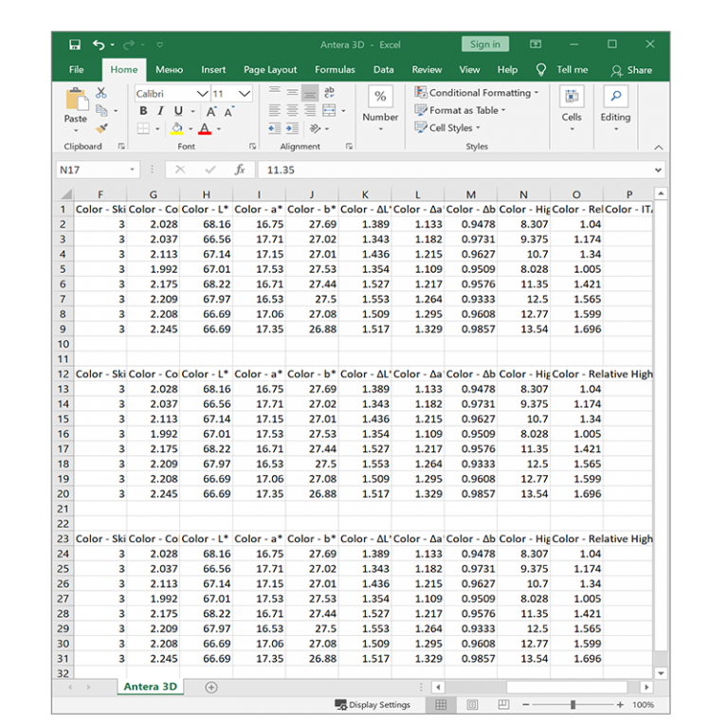728x728 pixels.
Task: Adjust the zoom slider handle
Action: click(x=573, y=705)
